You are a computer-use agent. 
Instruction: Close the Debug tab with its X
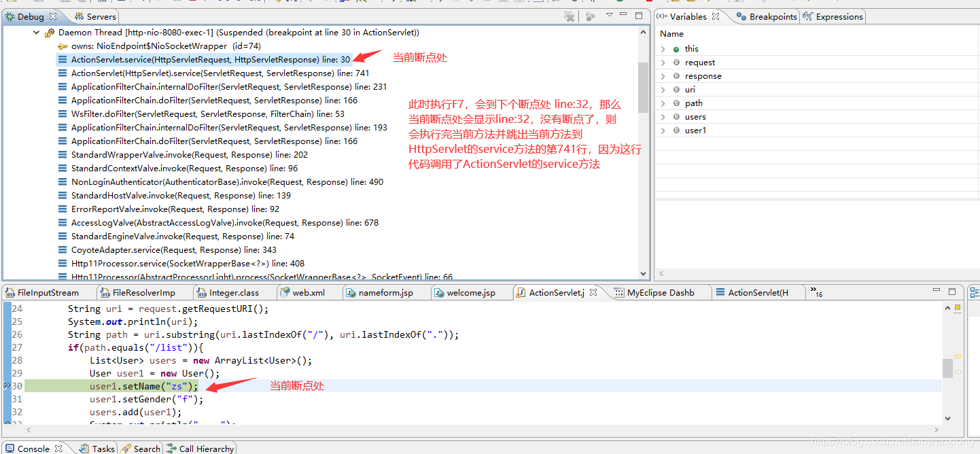(x=54, y=16)
